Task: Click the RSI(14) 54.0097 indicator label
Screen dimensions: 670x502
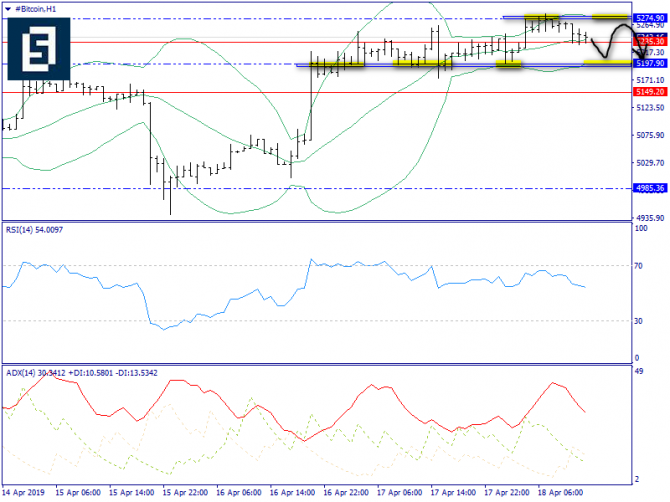Action: click(x=34, y=230)
